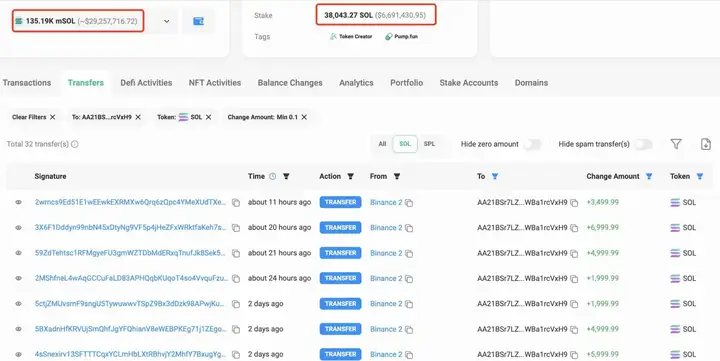Open the Change Amount column filter
The width and height of the screenshot is (720, 361).
click(x=649, y=176)
